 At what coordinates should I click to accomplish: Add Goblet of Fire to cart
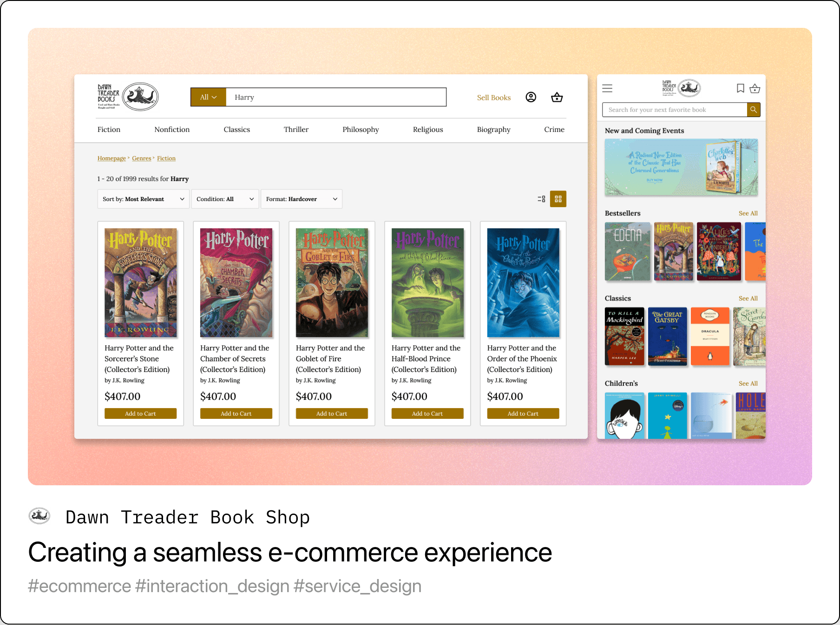(332, 413)
